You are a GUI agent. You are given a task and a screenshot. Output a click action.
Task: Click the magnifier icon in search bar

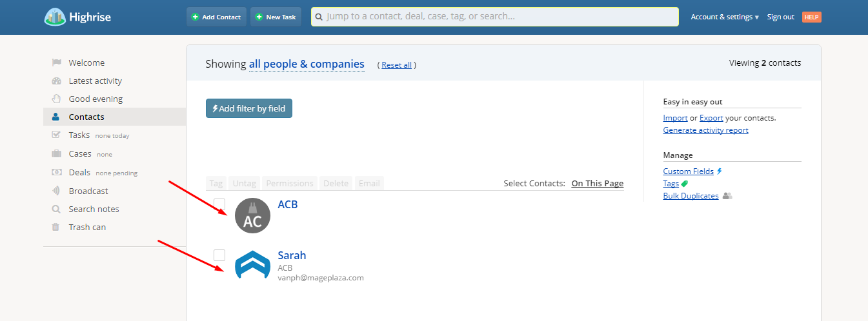tap(319, 17)
